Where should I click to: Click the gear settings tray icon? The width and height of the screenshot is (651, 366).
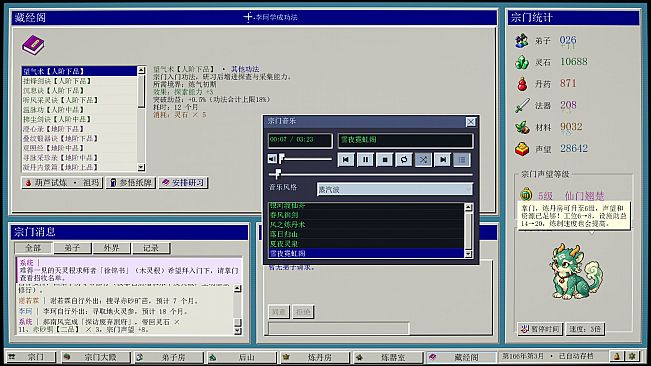[x=632, y=356]
